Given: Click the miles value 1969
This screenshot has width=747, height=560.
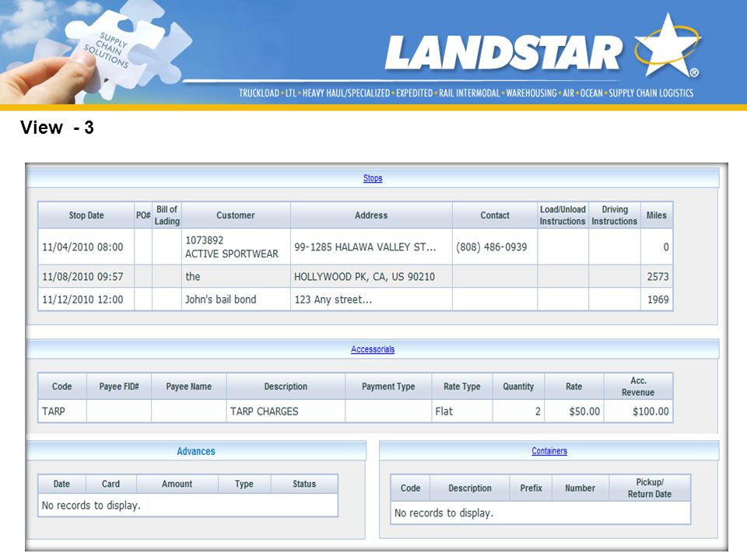Looking at the screenshot, I should [x=658, y=299].
